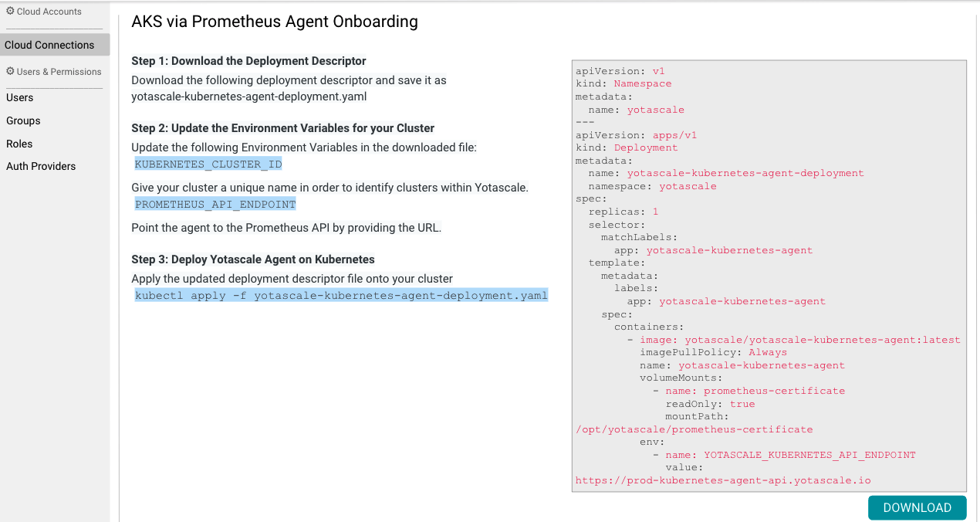Click the yotascale.io API endpoint URL in YAML

723,480
